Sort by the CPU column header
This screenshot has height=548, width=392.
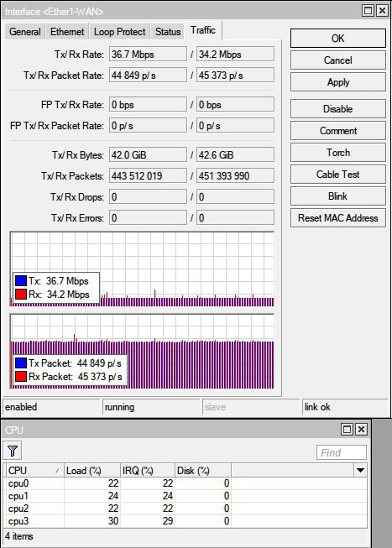pos(35,471)
